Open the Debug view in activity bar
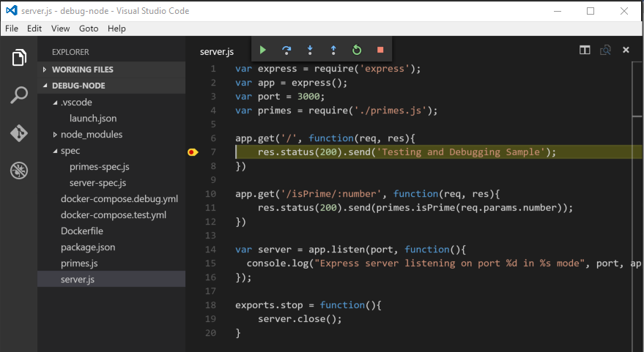644x352 pixels. click(x=19, y=171)
